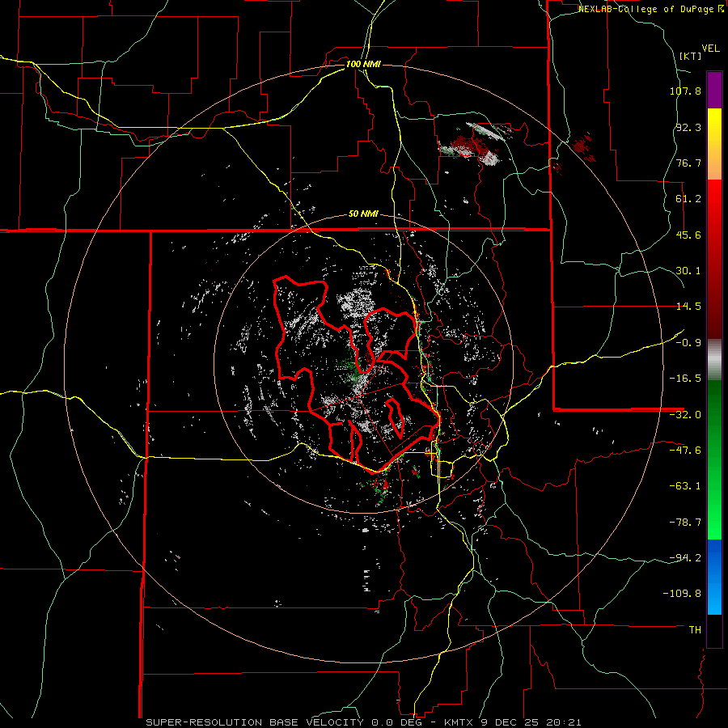Image resolution: width=728 pixels, height=728 pixels.
Task: Select the 92.3 scale value
Action: point(688,127)
